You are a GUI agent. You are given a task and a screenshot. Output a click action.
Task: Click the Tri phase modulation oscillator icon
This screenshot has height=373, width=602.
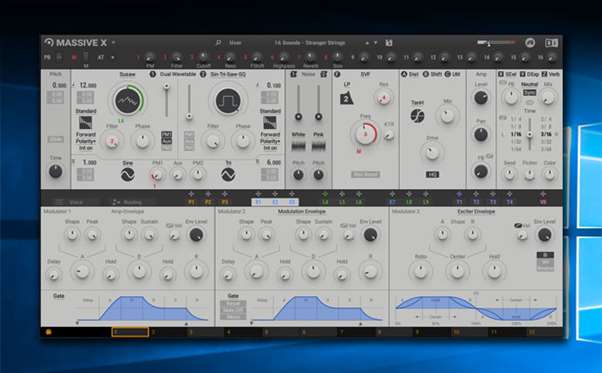click(228, 175)
